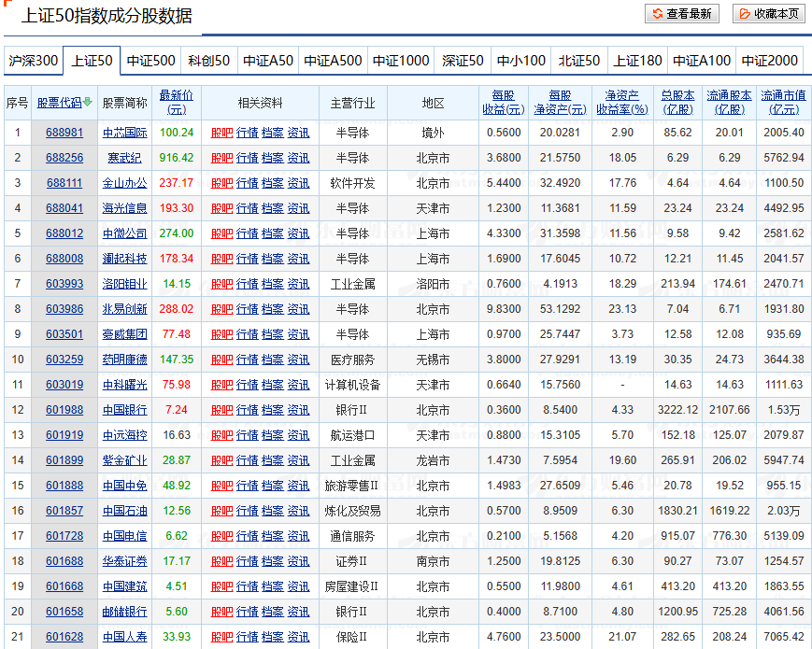812x649 pixels.
Task: Click stock code 601658
Action: (64, 612)
